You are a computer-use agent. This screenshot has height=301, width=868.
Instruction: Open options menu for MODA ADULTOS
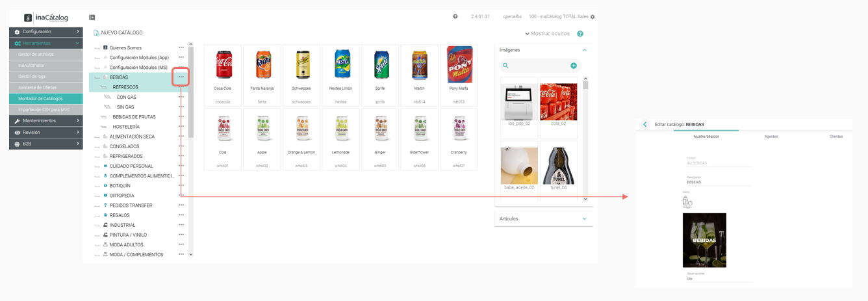point(181,244)
